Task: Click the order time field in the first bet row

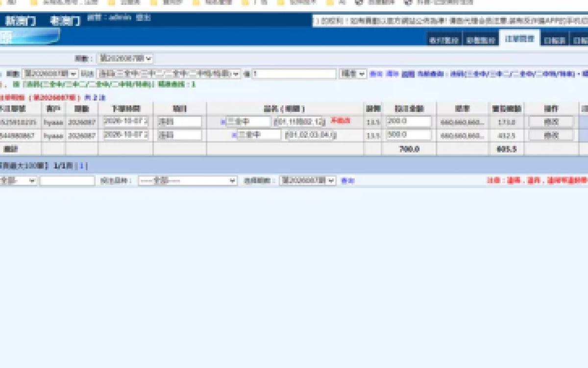Action: (126, 122)
